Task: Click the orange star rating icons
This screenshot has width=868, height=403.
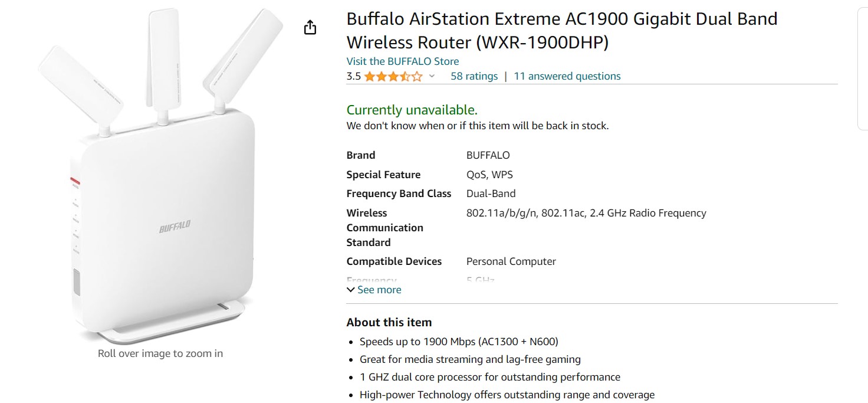Action: point(393,76)
